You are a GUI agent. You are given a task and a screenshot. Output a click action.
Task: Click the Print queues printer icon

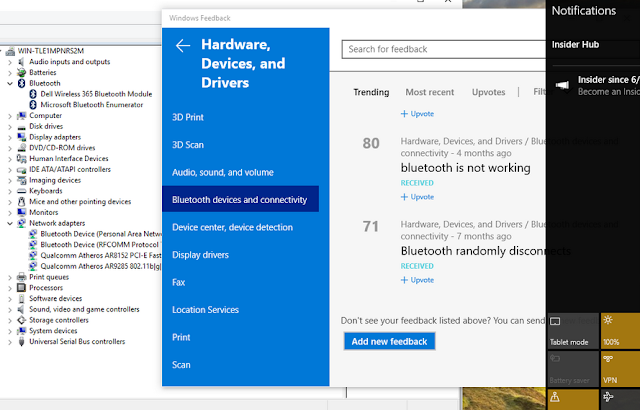coord(21,277)
